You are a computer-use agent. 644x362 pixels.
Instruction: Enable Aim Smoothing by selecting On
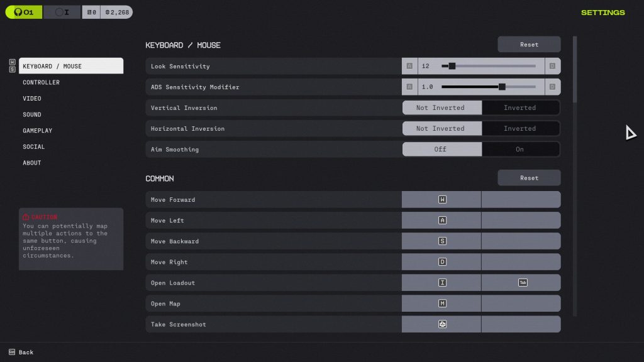click(521, 149)
